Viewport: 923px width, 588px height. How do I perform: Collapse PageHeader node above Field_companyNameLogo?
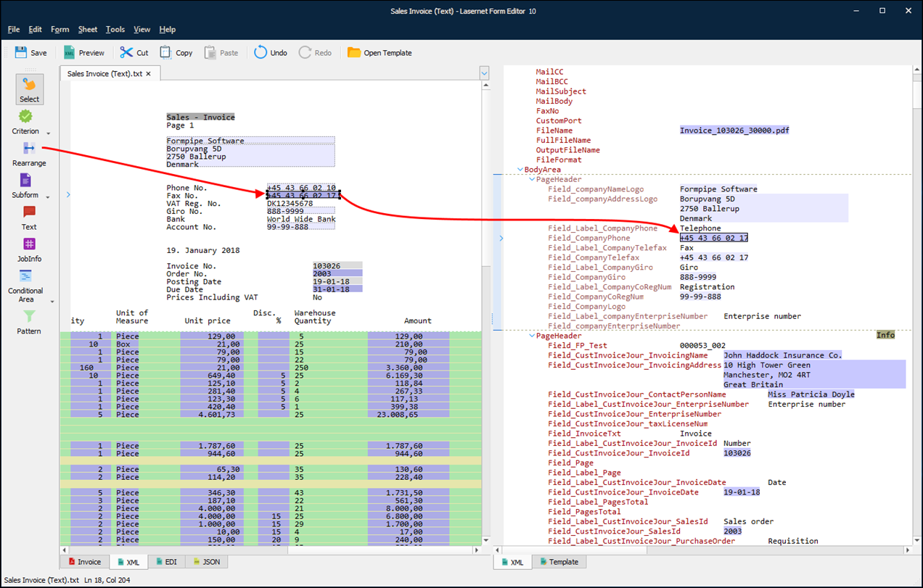[x=532, y=179]
